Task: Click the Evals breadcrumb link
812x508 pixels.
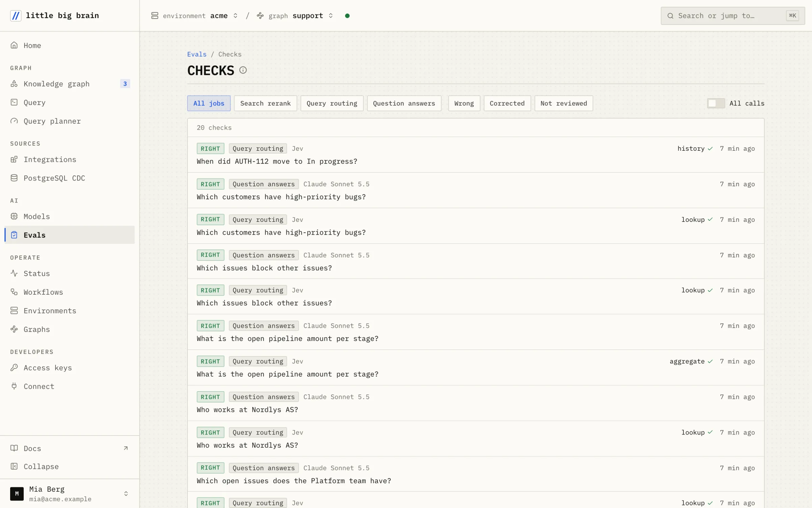Action: (x=197, y=54)
